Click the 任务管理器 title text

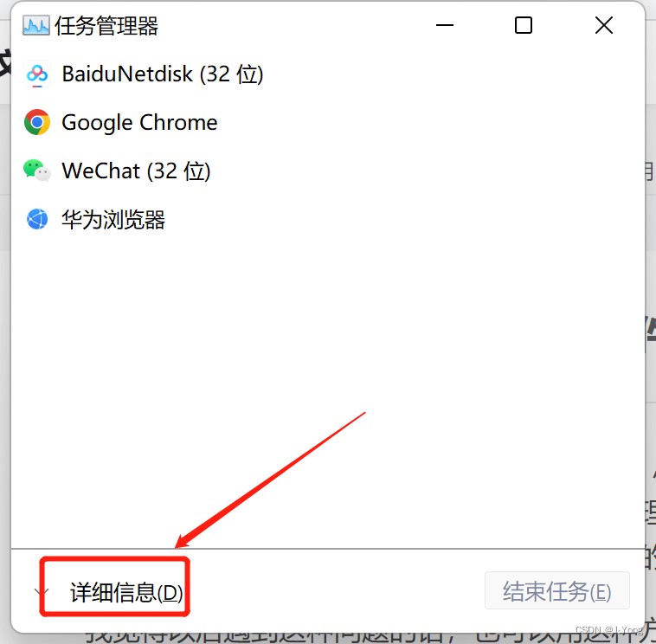(x=106, y=26)
